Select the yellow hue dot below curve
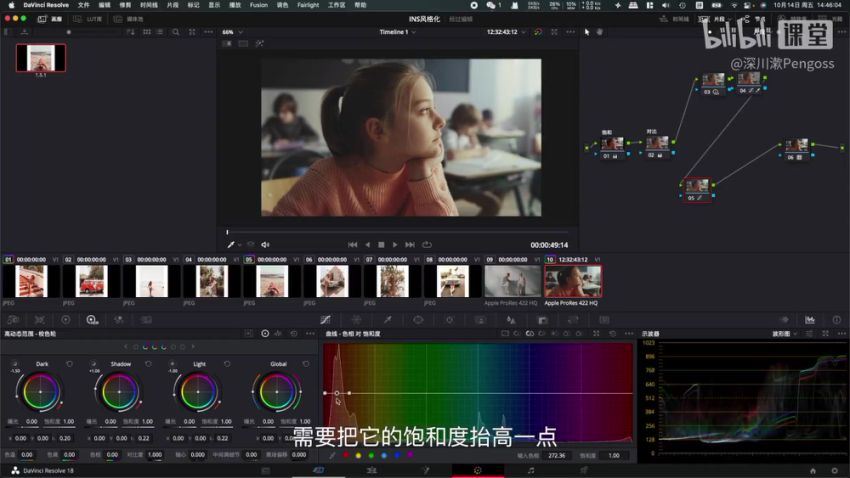Screen dimensions: 850x478 click(x=358, y=455)
